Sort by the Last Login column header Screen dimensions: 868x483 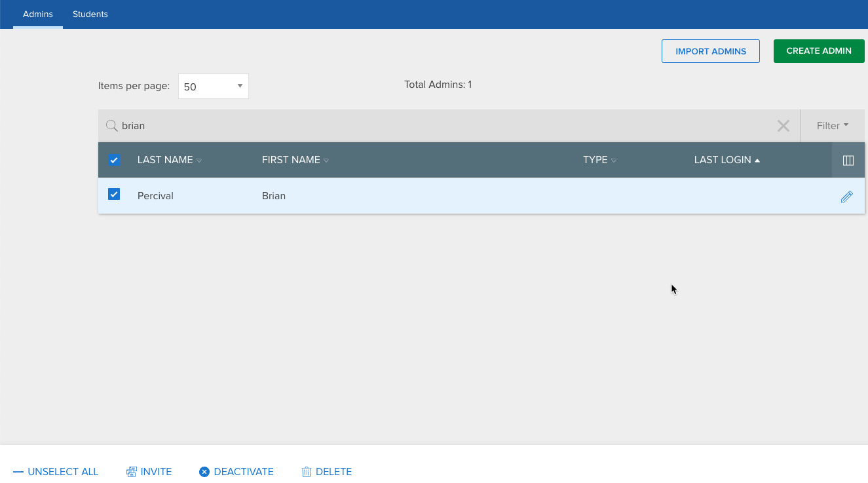pyautogui.click(x=723, y=160)
